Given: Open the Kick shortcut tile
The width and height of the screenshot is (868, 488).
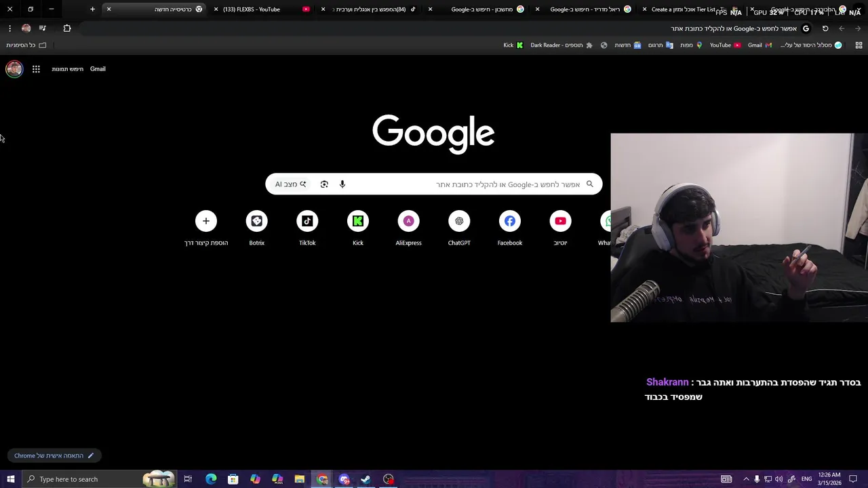Looking at the screenshot, I should 358,228.
